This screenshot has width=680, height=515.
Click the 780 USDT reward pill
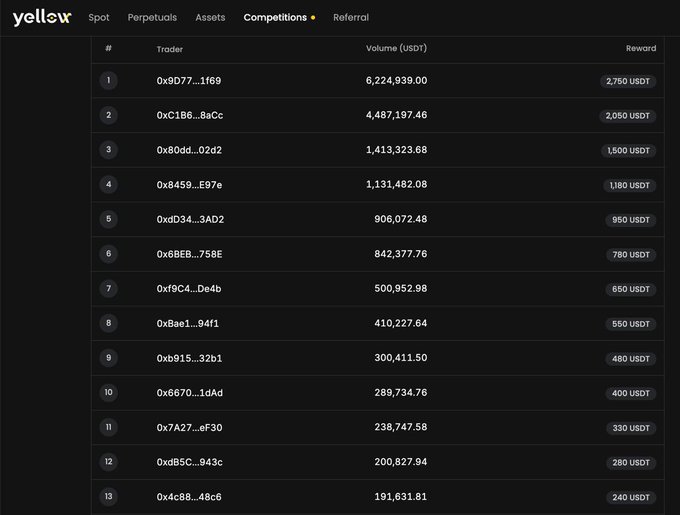click(631, 255)
